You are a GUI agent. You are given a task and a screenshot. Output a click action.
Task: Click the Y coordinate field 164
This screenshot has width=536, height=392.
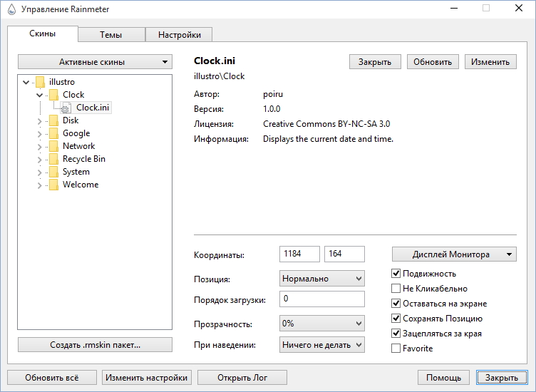(x=344, y=254)
